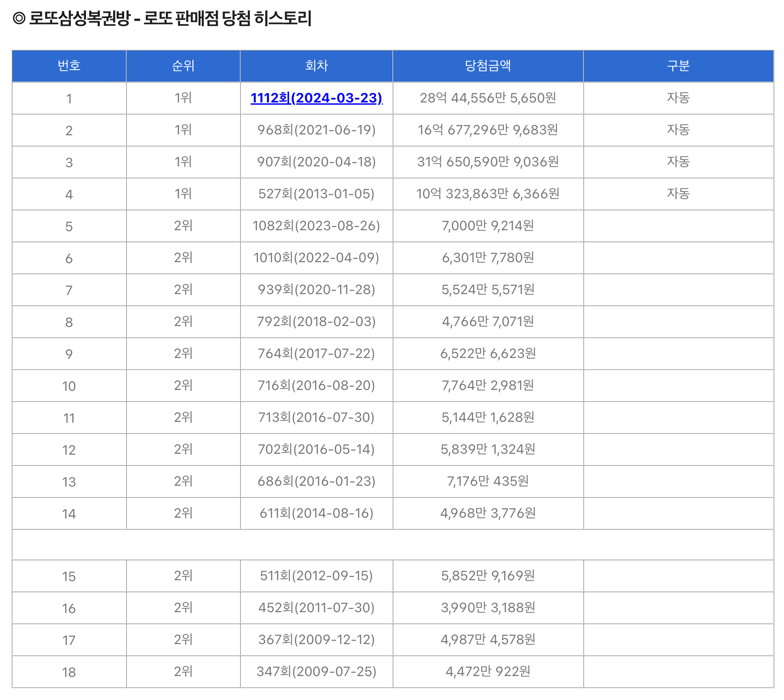Click the 511회(2012-09-15) round cell

click(x=316, y=576)
